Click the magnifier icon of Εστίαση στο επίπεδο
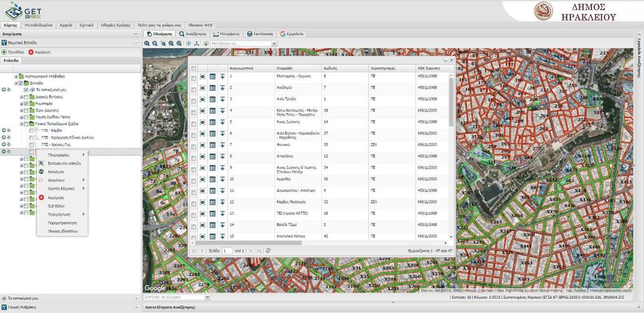The height and width of the screenshot is (313, 644). pyautogui.click(x=41, y=163)
